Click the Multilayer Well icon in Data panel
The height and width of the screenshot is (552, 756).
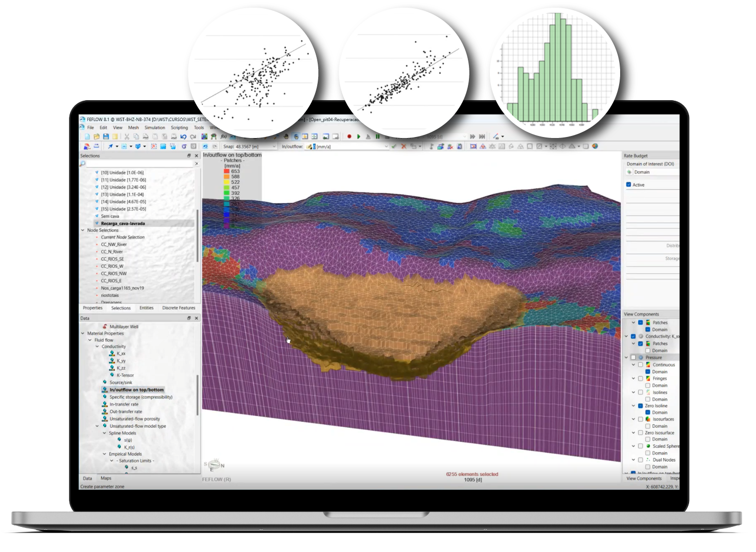(x=105, y=326)
